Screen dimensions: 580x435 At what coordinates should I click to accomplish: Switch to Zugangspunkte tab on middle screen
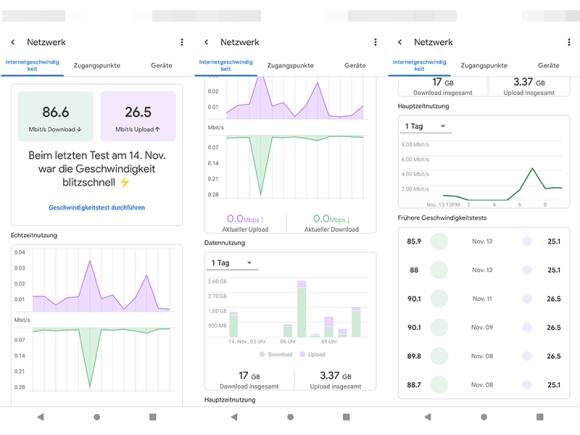[x=290, y=65]
